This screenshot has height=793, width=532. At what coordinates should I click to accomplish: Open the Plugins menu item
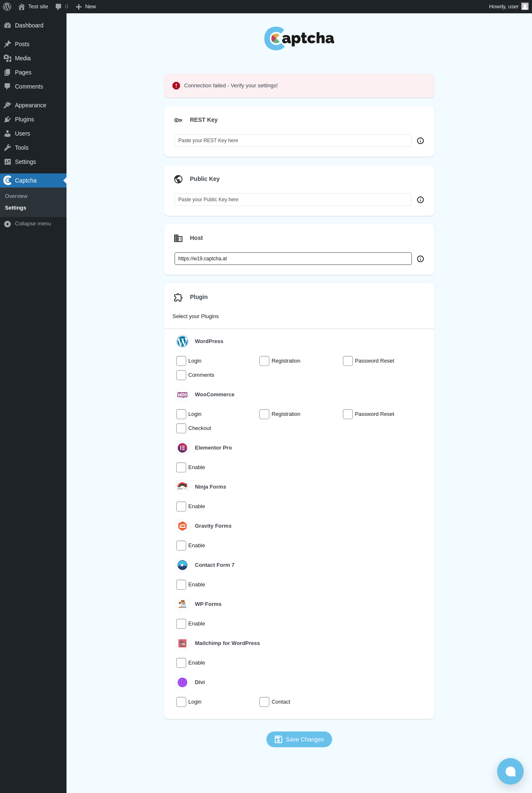click(33, 119)
